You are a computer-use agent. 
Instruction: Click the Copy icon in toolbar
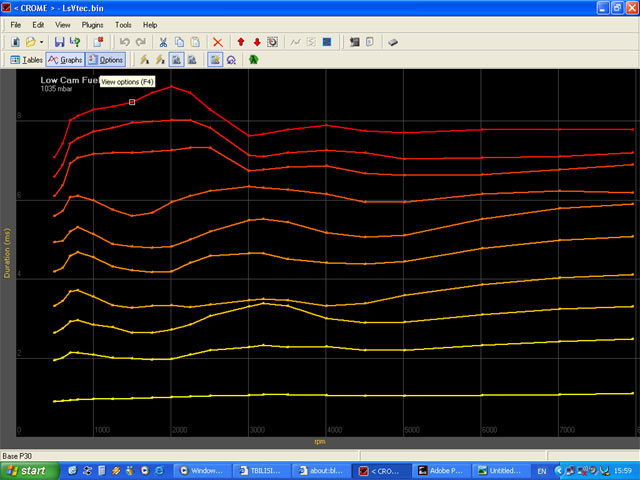point(177,42)
